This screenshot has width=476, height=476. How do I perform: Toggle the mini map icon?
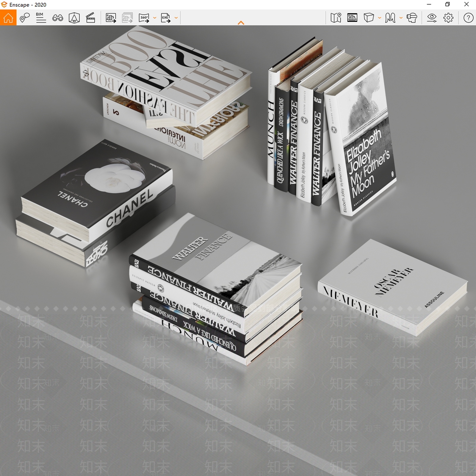coord(336,18)
